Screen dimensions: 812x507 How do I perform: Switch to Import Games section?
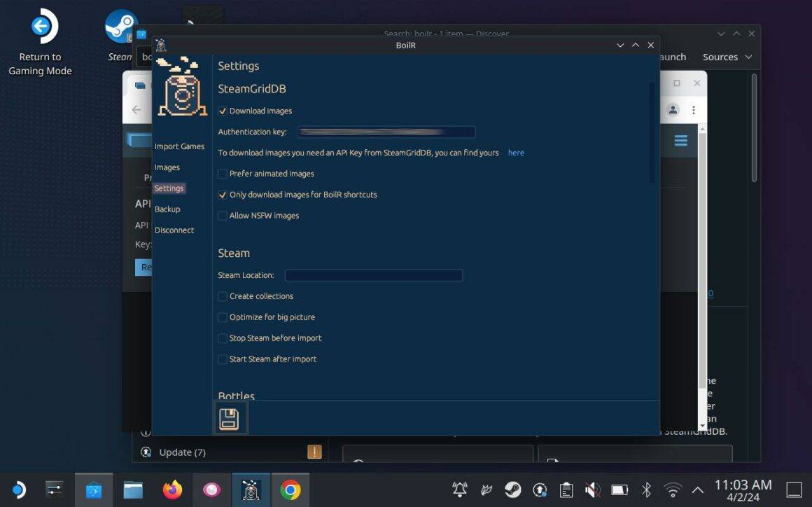click(x=179, y=146)
